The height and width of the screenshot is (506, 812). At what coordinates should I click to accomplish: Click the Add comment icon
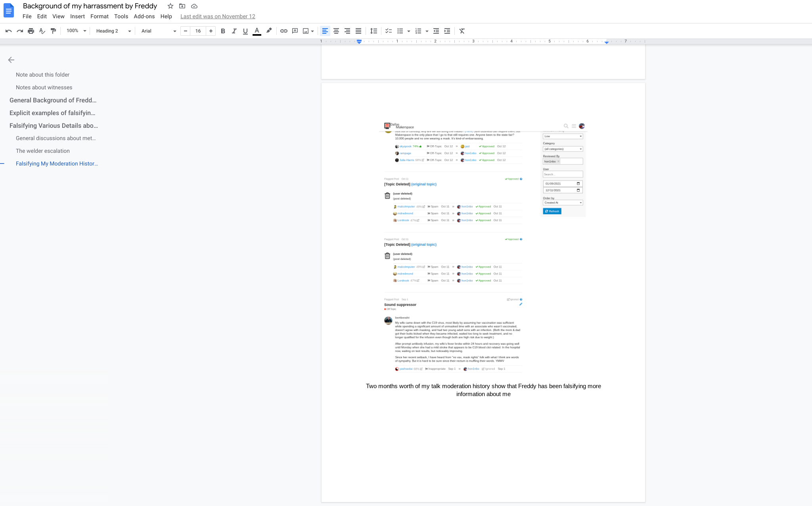click(x=295, y=31)
